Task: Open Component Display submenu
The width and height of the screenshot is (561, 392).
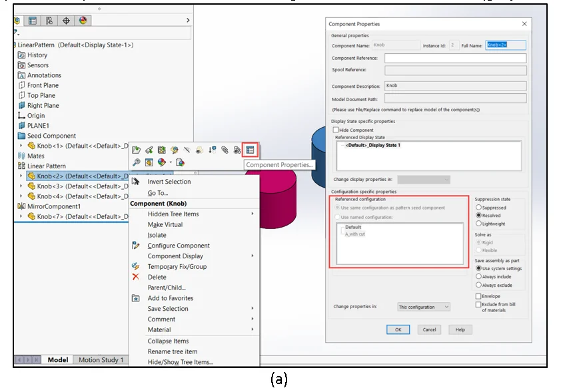Action: 194,256
